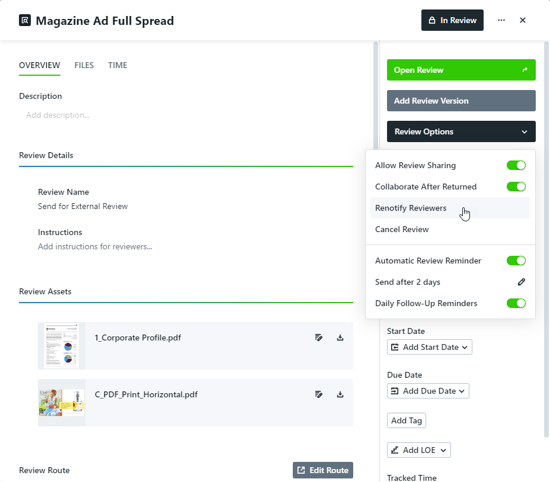Switch to the FILES tab

pyautogui.click(x=84, y=65)
